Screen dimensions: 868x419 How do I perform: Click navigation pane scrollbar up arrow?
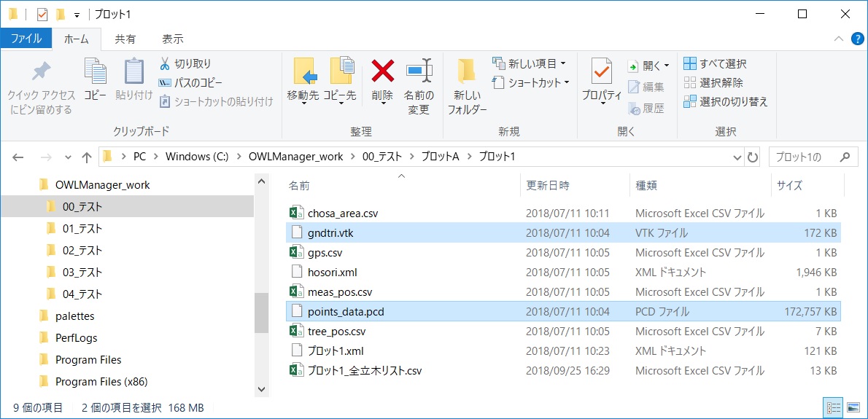coord(261,180)
